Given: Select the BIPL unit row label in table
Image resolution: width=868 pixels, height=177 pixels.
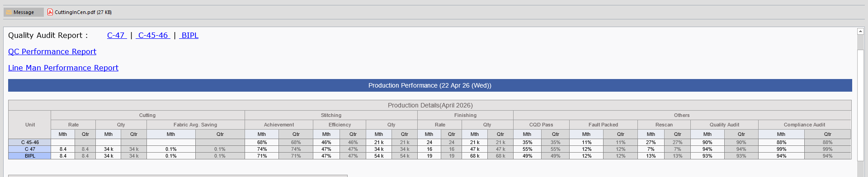Looking at the screenshot, I should (30, 156).
